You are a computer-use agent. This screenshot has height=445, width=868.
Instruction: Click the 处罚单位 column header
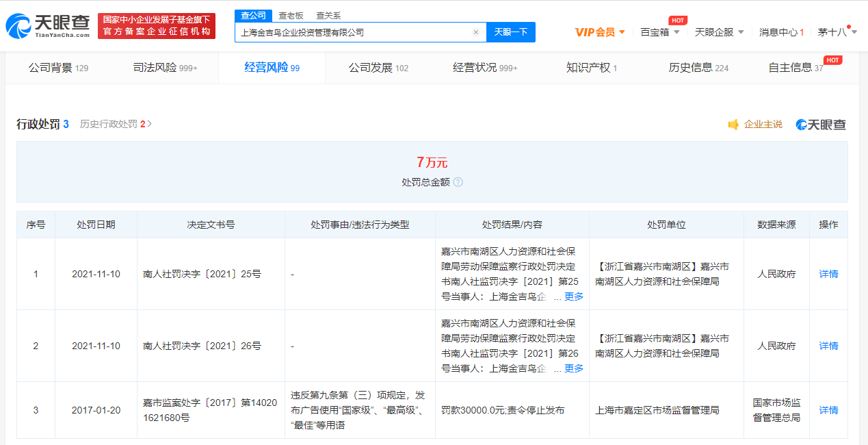[666, 225]
